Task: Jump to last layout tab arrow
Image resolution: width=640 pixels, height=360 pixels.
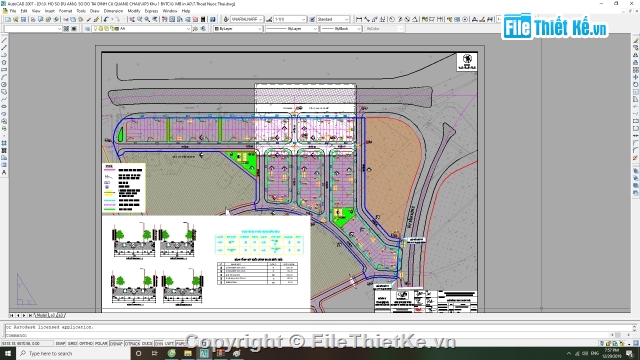Action: pos(30,315)
